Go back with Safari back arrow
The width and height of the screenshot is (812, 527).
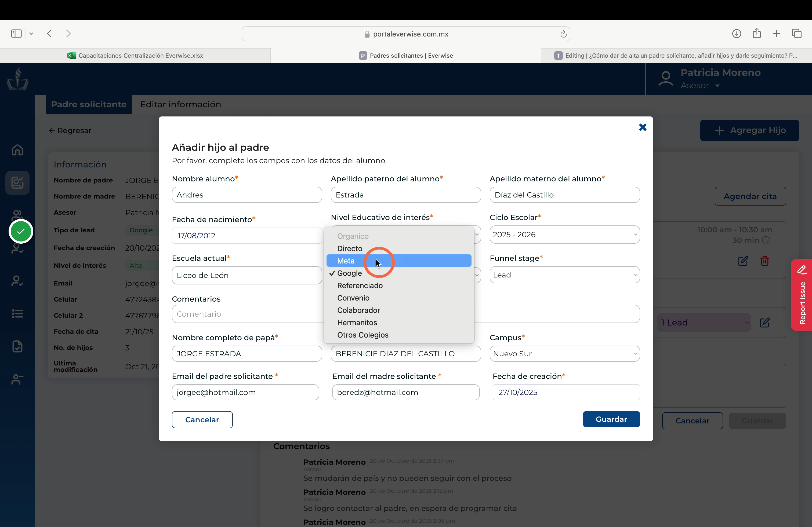(x=49, y=33)
